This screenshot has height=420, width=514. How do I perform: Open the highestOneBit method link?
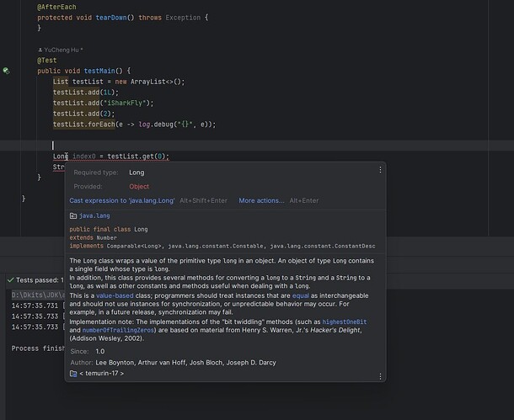point(345,322)
